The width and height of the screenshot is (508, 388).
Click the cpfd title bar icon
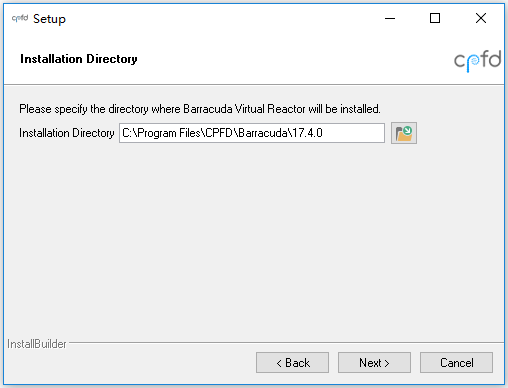point(20,18)
